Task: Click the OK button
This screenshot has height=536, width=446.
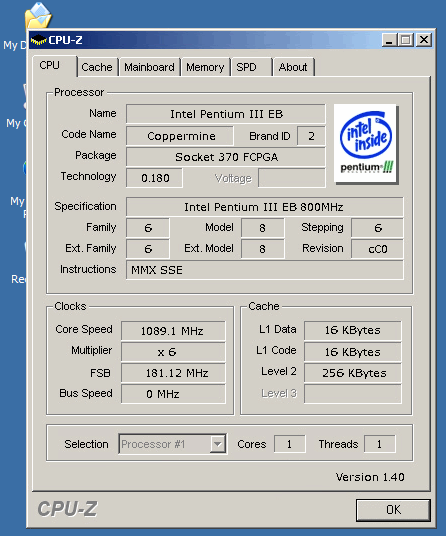Action: tap(393, 510)
